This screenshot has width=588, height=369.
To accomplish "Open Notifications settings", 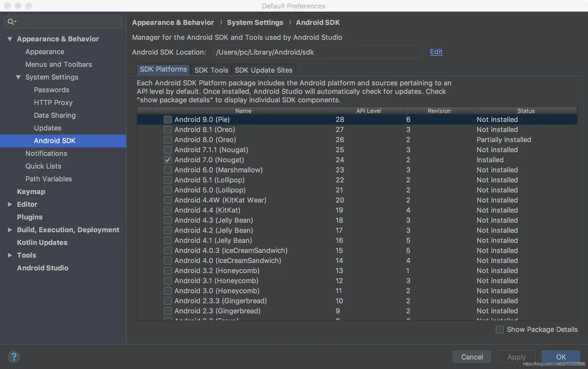I will tap(46, 154).
